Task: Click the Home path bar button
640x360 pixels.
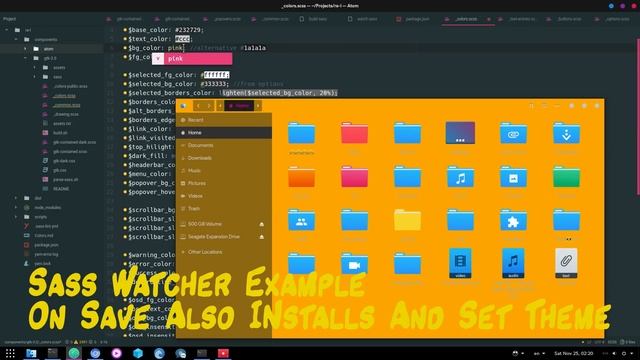Action: (x=239, y=106)
